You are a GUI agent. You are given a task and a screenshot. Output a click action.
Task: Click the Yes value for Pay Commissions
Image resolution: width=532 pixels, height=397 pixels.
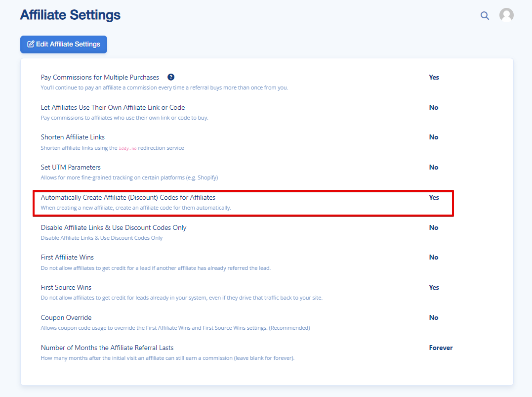(434, 77)
